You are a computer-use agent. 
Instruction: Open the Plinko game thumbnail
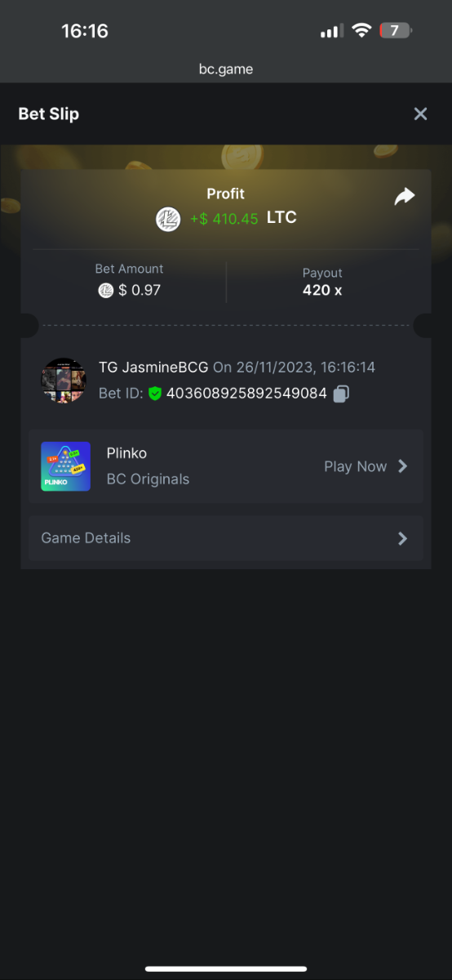coord(65,466)
